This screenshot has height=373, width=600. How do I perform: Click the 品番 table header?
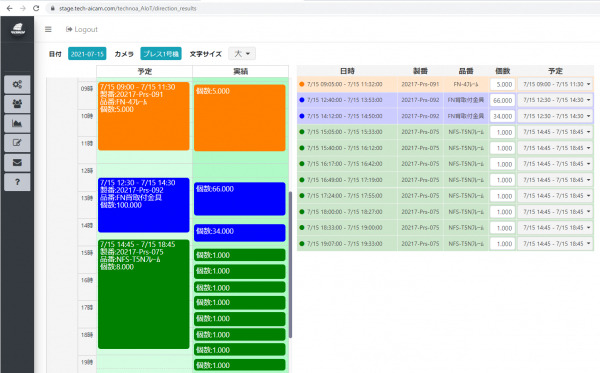tap(466, 71)
